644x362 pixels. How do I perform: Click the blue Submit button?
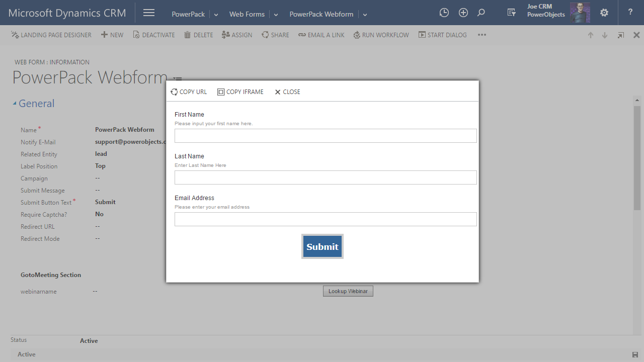tap(323, 246)
